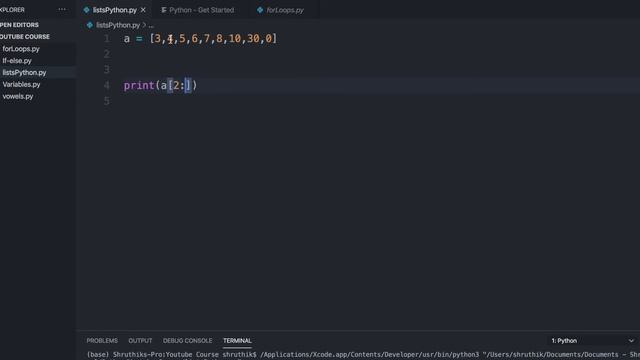The image size is (640, 360).
Task: Show the Problems panel tab
Action: tap(102, 340)
